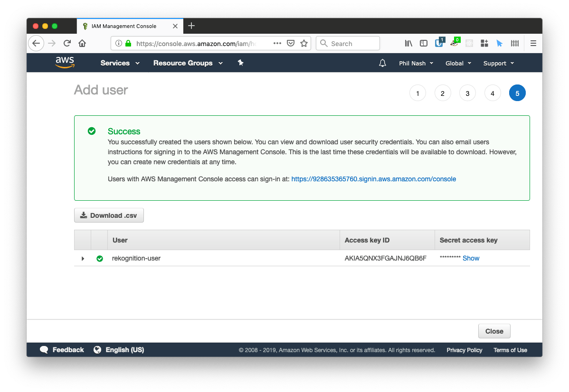
Task: Open the Resource Groups dropdown
Action: tap(188, 63)
